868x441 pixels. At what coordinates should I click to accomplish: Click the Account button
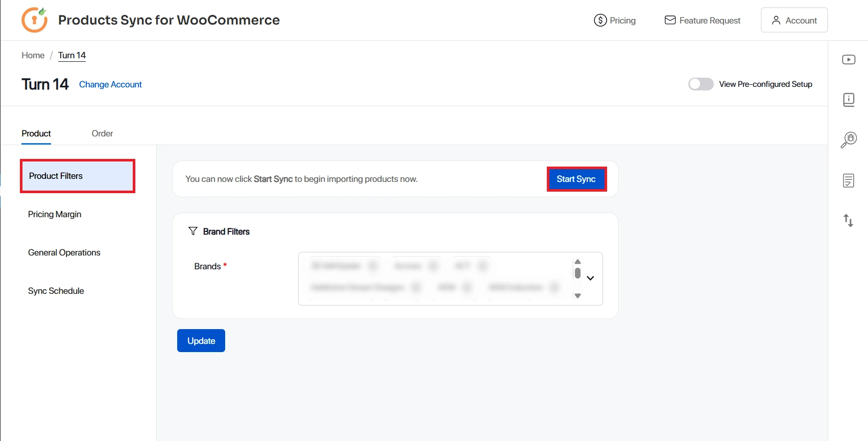click(x=794, y=20)
